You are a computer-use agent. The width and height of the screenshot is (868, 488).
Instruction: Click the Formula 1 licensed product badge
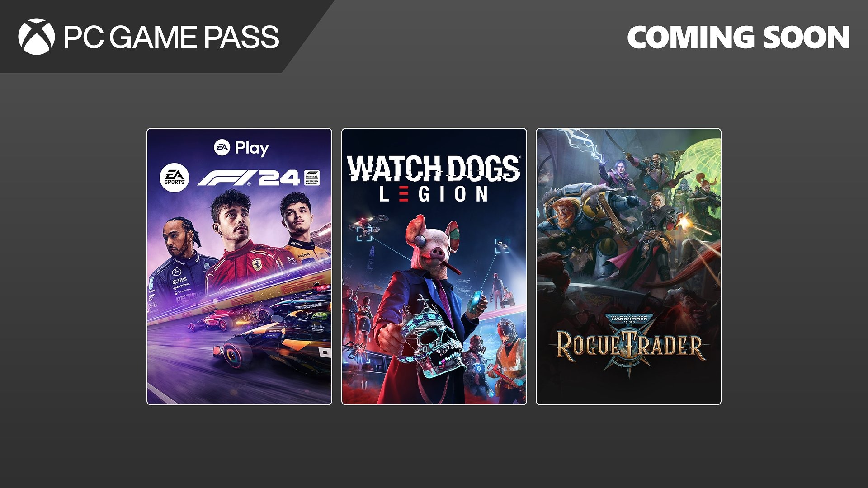pyautogui.click(x=311, y=178)
